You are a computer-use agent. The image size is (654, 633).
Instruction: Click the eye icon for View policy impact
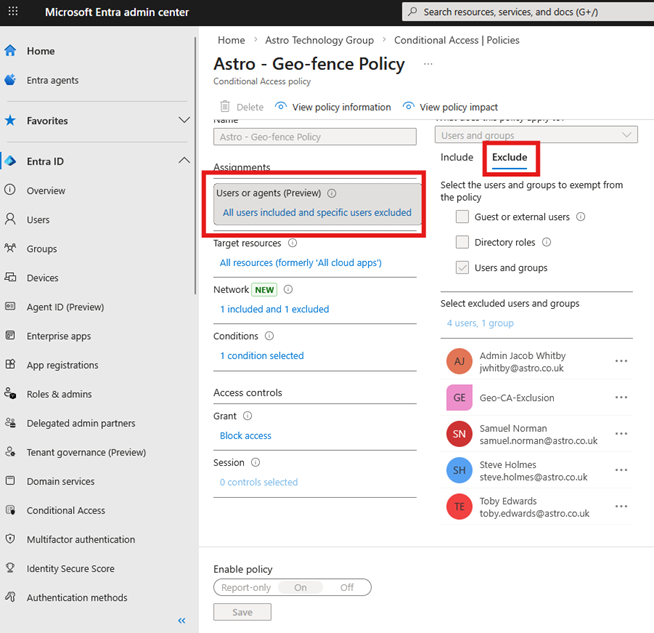point(408,106)
